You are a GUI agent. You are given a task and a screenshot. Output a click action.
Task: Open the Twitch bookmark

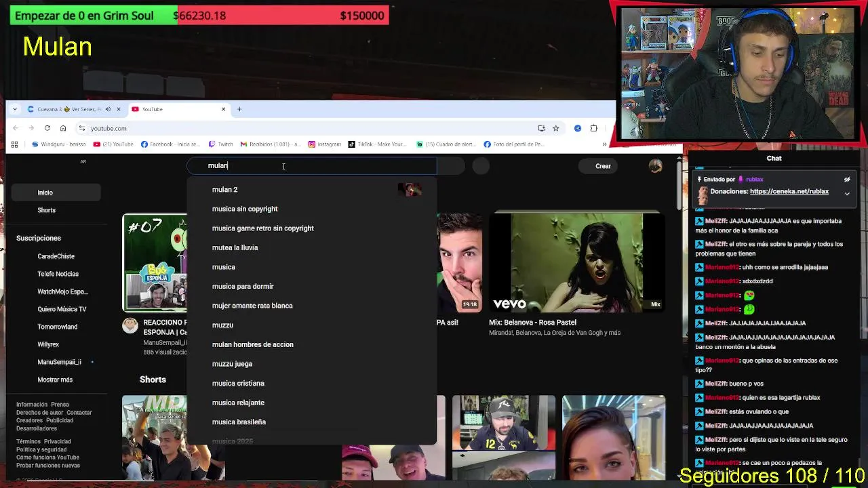point(221,144)
